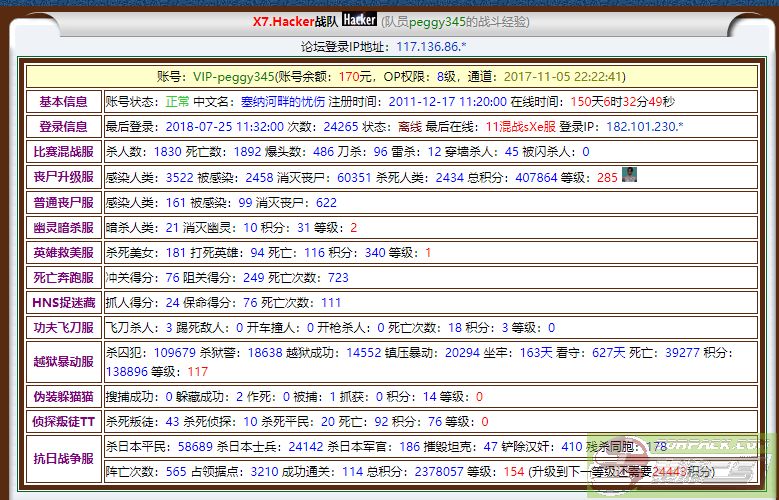779x500 pixels.
Task: Open the HNS捉迷藏 server label
Action: (x=63, y=302)
